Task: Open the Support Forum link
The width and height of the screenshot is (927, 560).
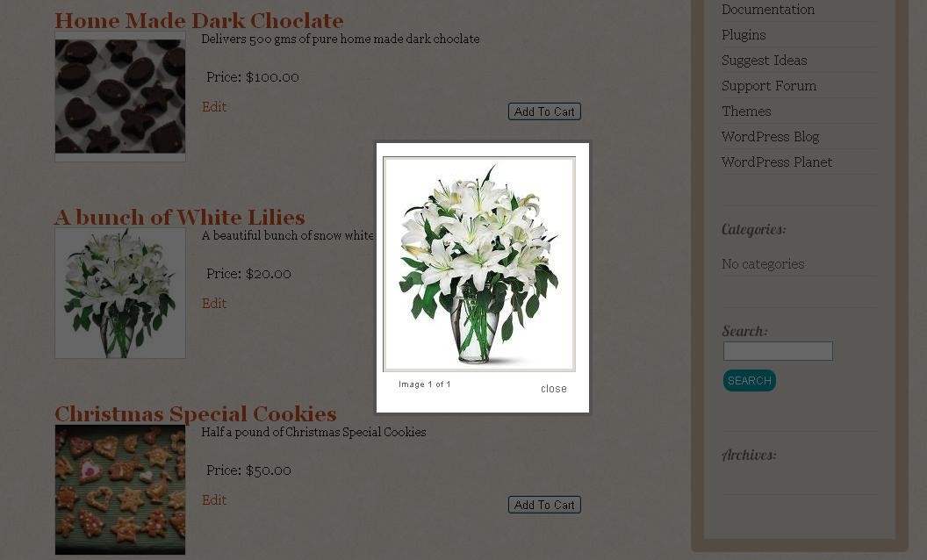Action: tap(769, 86)
